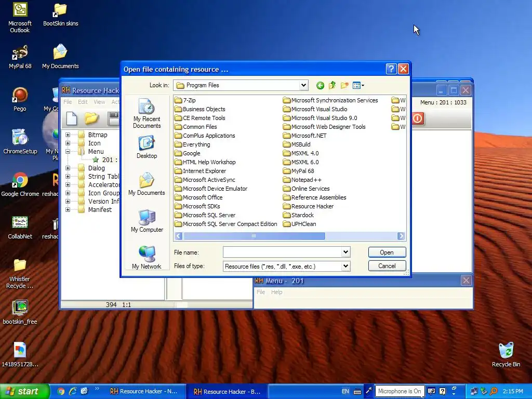Create a new folder icon in dialog

point(344,86)
